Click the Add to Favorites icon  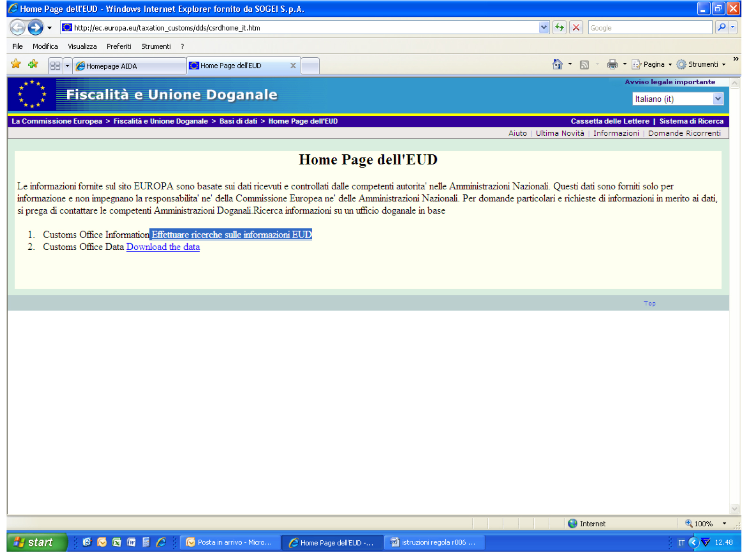pos(33,64)
